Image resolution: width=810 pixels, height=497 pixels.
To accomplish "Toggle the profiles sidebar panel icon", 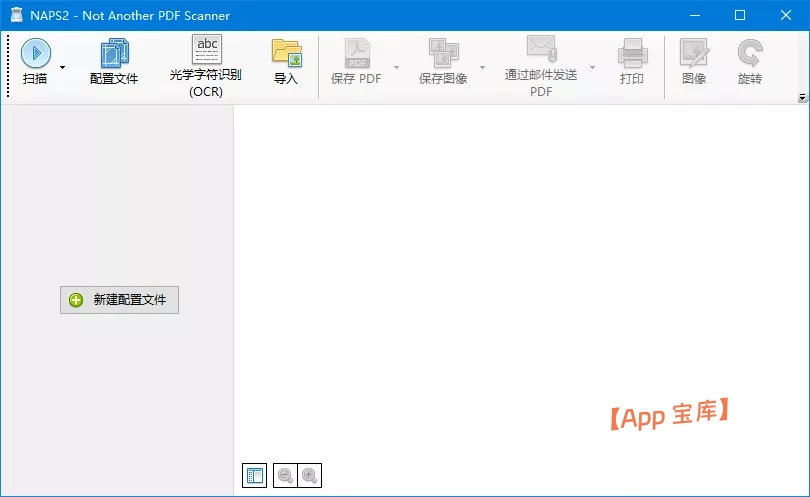I will pyautogui.click(x=255, y=475).
